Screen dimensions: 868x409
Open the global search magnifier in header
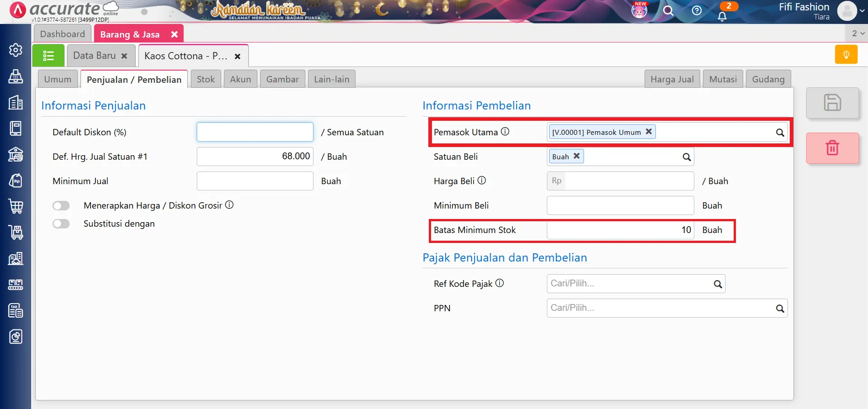point(668,10)
